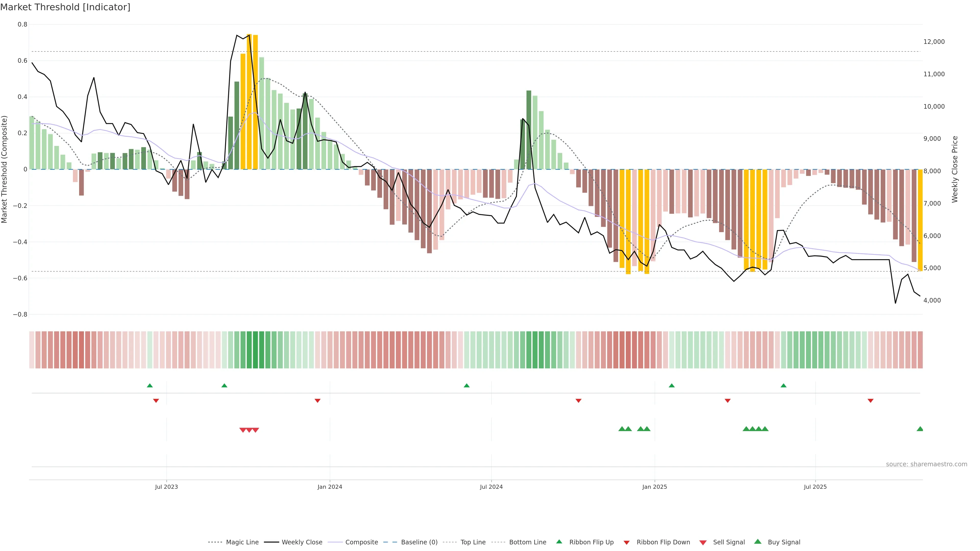Click the Buy Signal legend marker
Viewport: 980px width, 551px height.
click(758, 542)
